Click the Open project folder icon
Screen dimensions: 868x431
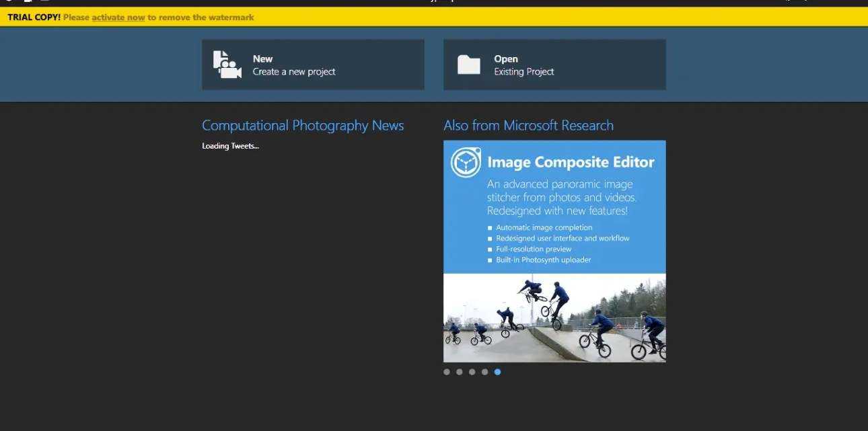[x=468, y=65]
